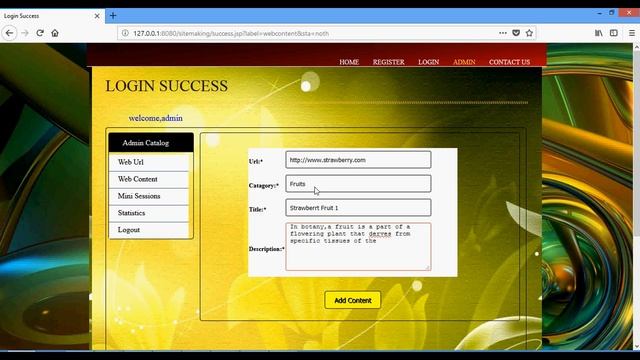Click the scrollbar up arrow

(636, 47)
